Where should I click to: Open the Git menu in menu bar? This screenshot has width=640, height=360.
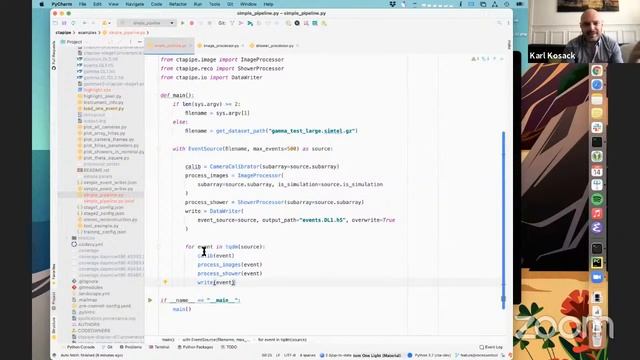(230, 4)
